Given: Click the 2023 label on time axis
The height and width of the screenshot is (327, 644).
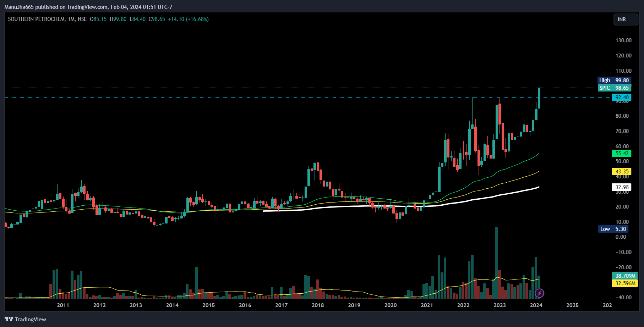Looking at the screenshot, I should click(x=500, y=305).
